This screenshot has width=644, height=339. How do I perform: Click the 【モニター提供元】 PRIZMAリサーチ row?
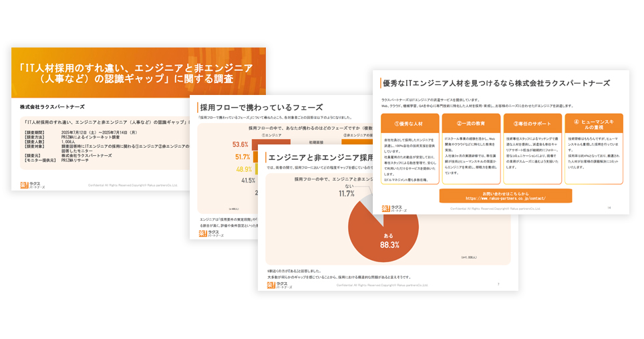(56, 160)
